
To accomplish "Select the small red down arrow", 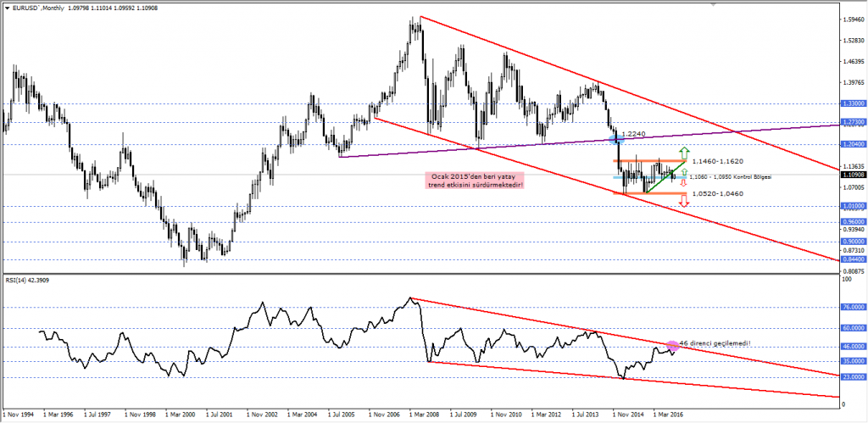I will [684, 182].
